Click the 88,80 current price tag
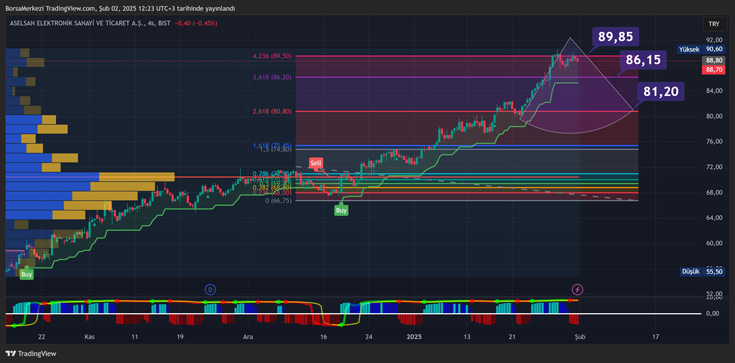 tap(714, 60)
